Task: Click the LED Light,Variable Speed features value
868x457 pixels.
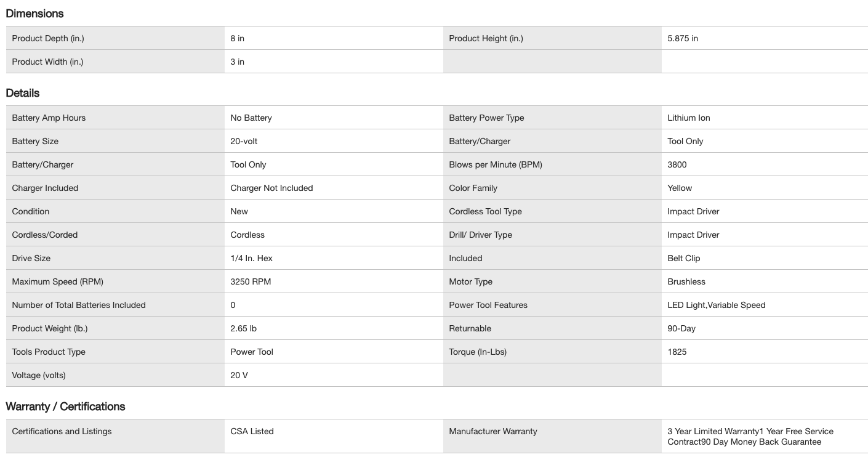Action: tap(717, 305)
